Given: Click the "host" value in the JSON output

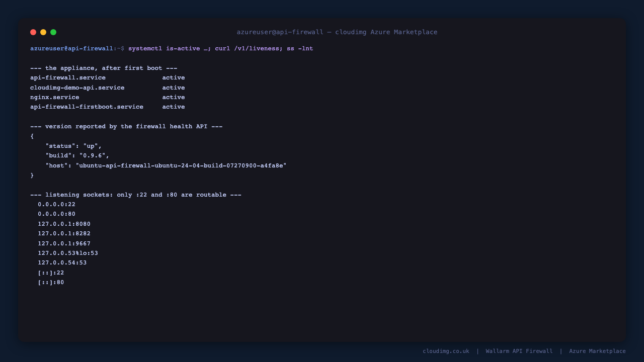Looking at the screenshot, I should click(x=181, y=166).
